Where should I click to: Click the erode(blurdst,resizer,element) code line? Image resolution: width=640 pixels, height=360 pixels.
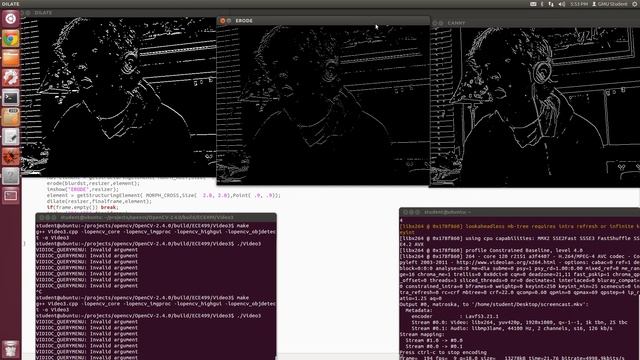tap(93, 184)
